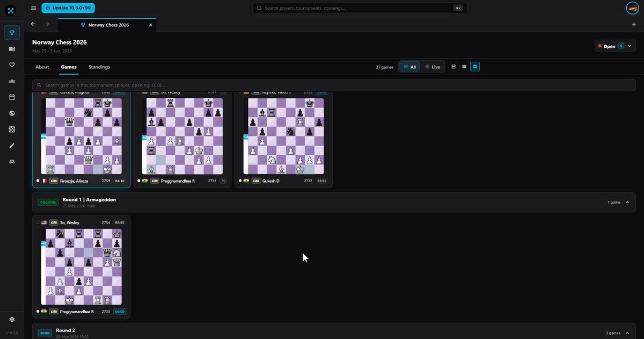Viewport: 644px width, 339px height.
Task: Open the opening book sidebar icon
Action: click(x=12, y=49)
